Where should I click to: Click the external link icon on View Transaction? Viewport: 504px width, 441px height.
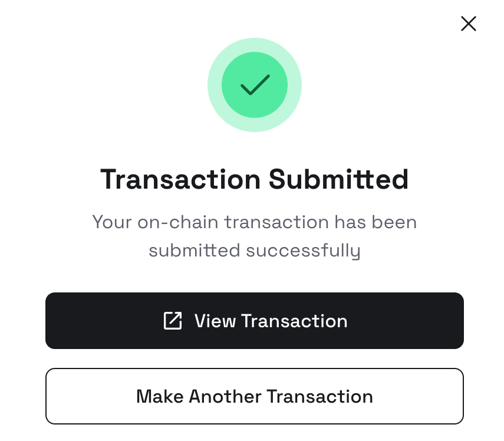coord(172,321)
